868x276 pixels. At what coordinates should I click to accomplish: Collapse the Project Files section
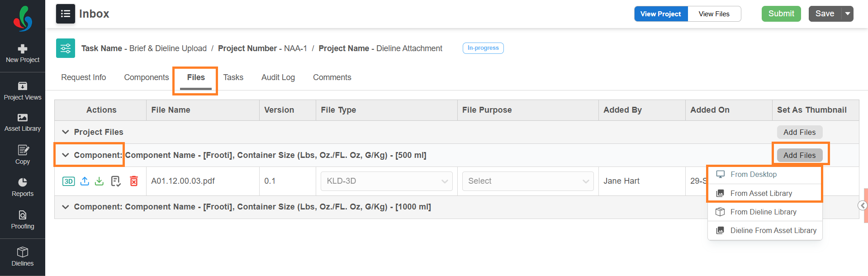tap(66, 132)
